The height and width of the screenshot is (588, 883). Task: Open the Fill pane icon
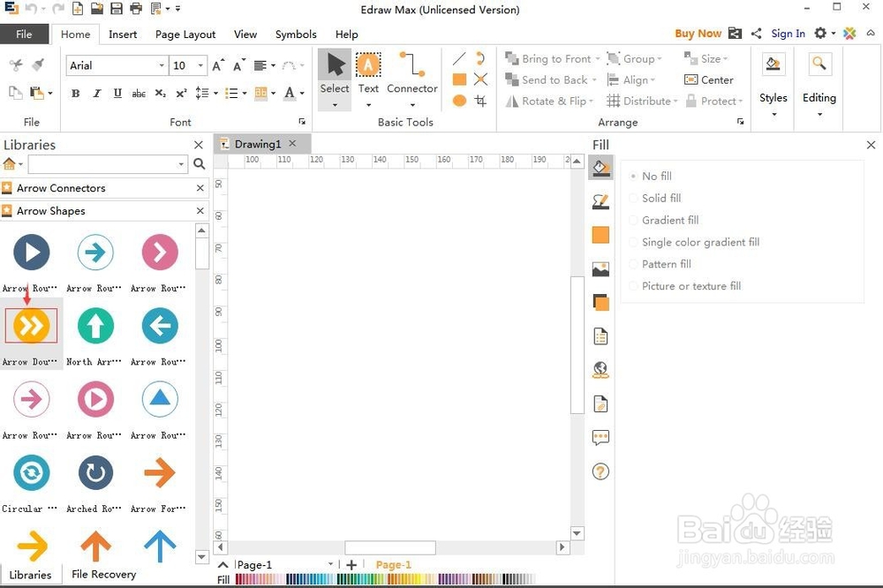pyautogui.click(x=600, y=169)
